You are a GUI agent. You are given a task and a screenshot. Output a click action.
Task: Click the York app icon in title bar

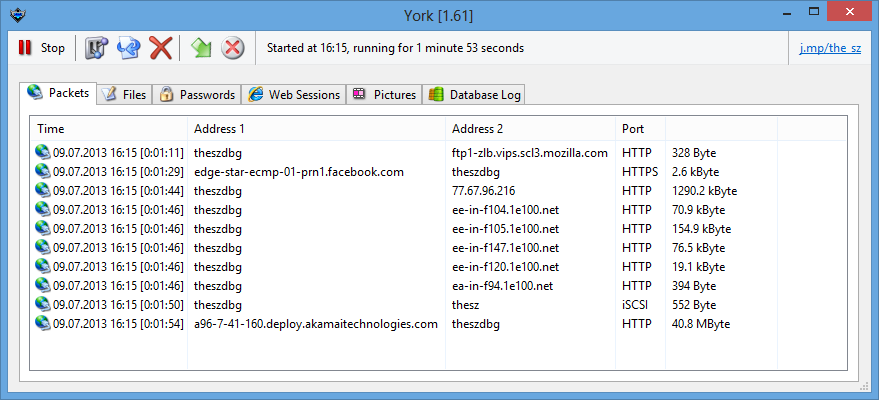(17, 15)
